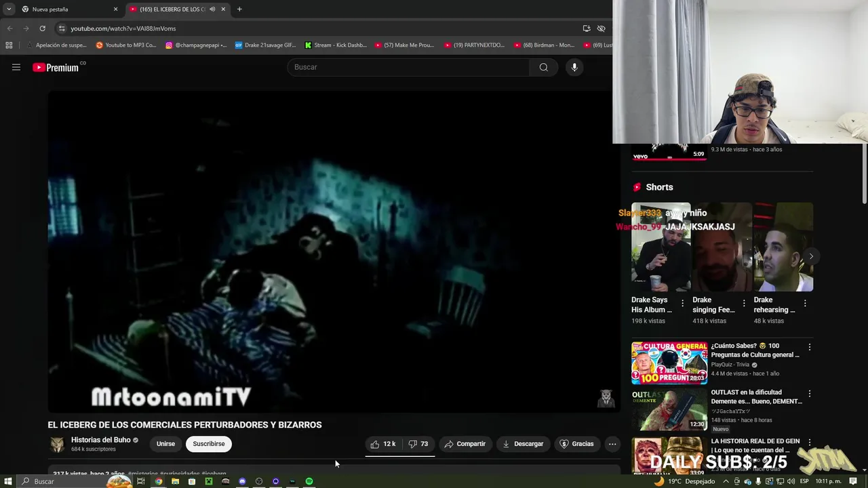This screenshot has height=488, width=868.
Task: Open Drake Says His Album short thumbnail
Action: [661, 247]
